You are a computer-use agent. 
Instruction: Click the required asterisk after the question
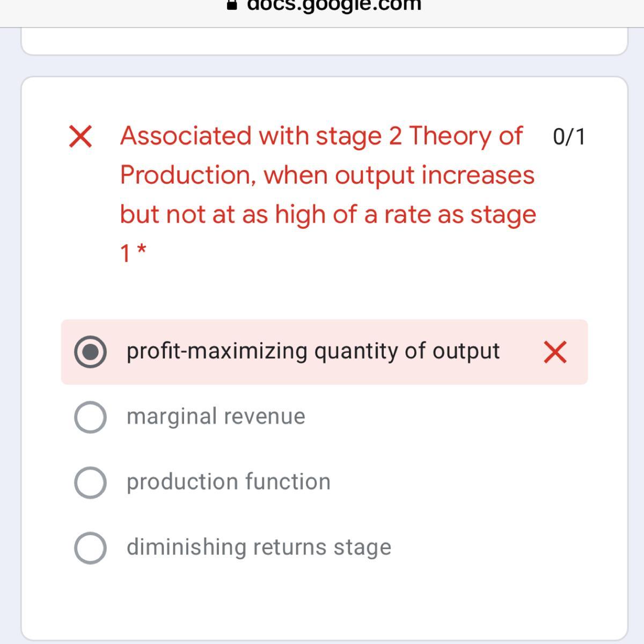(x=141, y=250)
